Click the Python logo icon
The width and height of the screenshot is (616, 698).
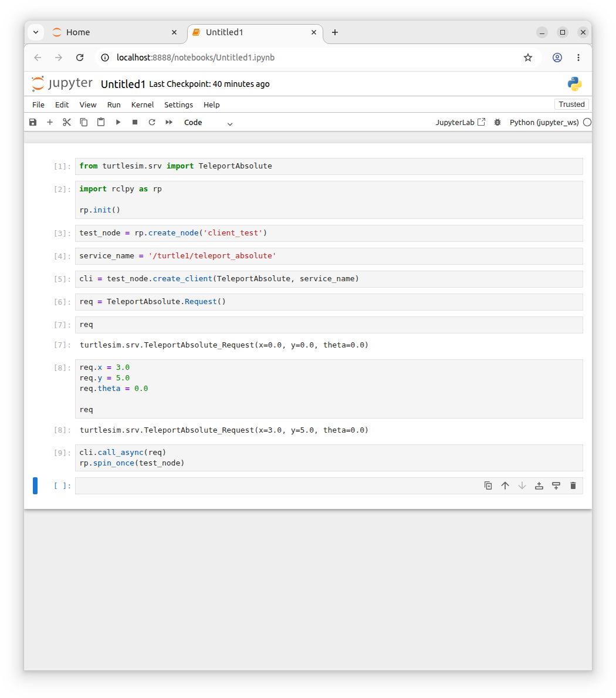pyautogui.click(x=574, y=84)
